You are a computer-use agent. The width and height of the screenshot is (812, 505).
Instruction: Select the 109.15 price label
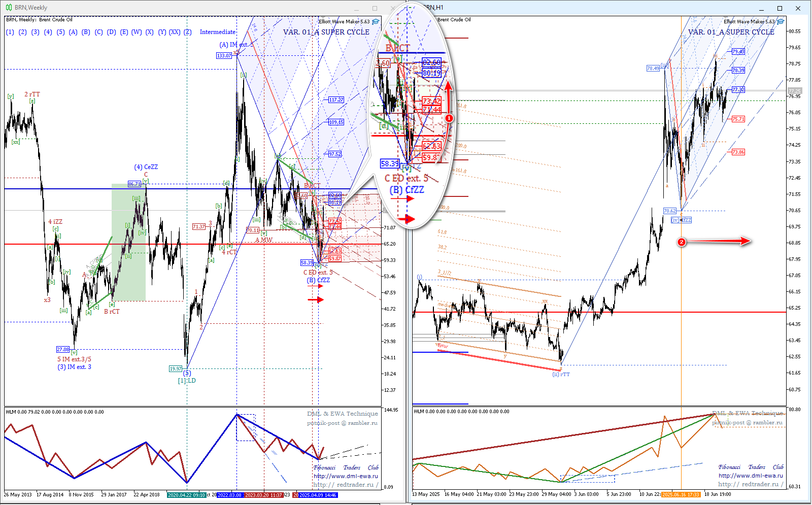pyautogui.click(x=336, y=122)
